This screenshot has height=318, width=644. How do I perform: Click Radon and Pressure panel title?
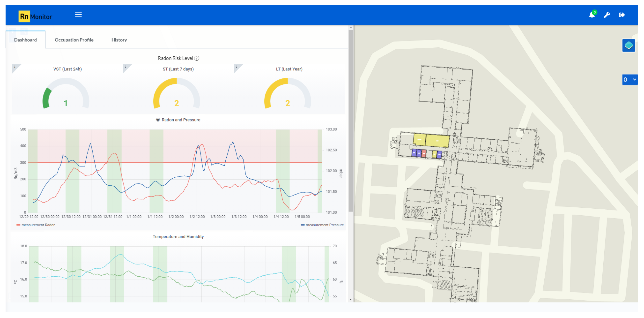[x=180, y=120]
